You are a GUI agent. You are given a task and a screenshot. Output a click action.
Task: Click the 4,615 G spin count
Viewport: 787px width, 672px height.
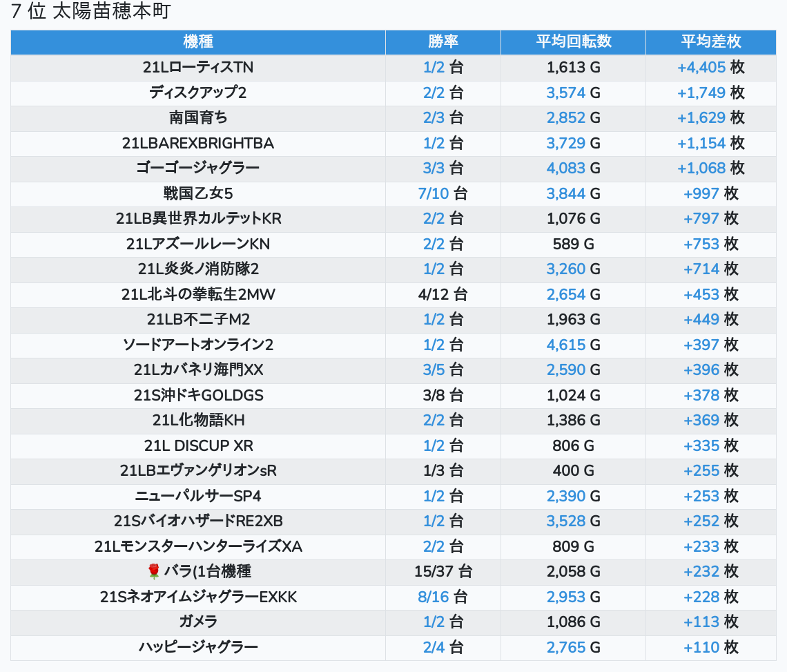point(573,345)
